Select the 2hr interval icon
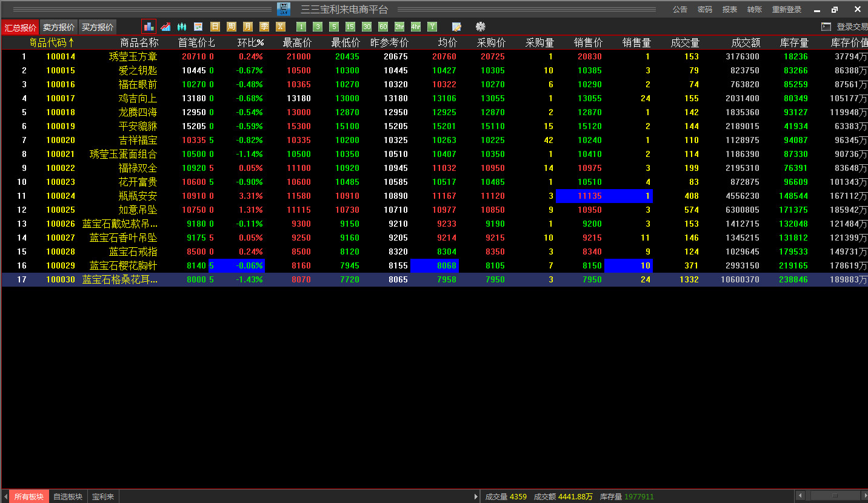868x503 pixels. point(399,27)
